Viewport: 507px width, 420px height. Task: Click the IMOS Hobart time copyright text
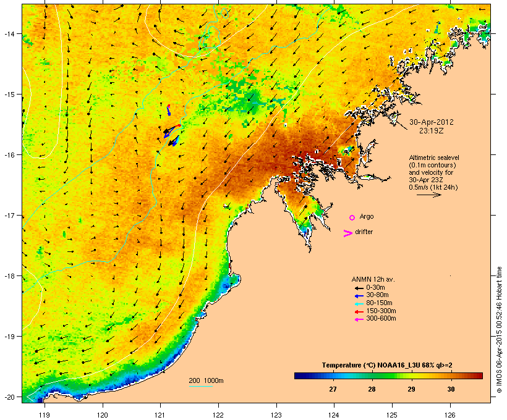tap(499, 330)
